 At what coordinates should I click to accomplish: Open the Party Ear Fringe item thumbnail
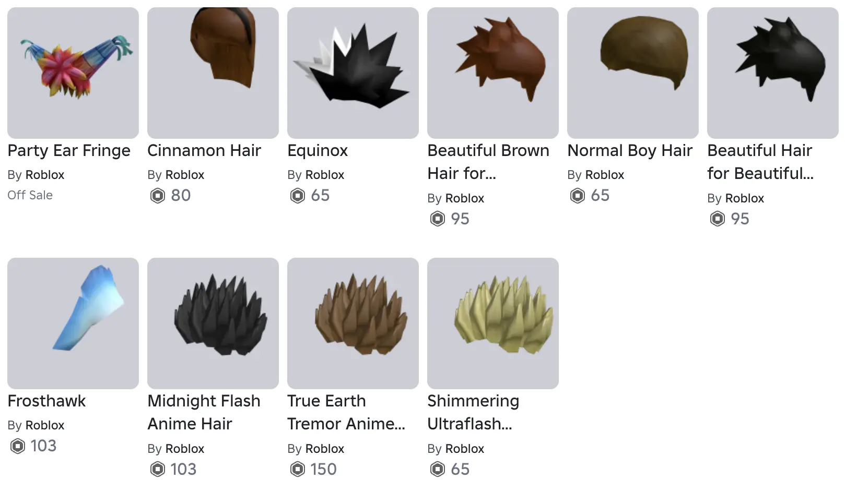(x=73, y=73)
